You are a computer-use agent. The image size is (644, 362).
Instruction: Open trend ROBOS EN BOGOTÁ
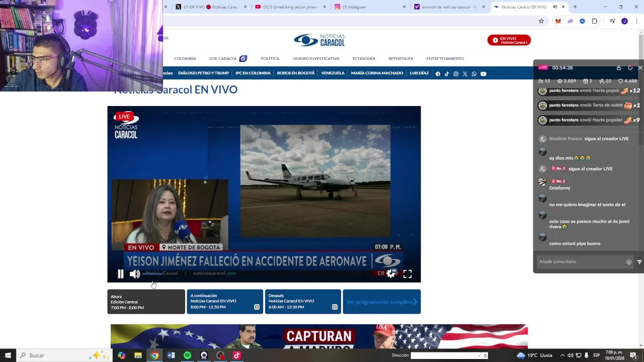point(296,73)
